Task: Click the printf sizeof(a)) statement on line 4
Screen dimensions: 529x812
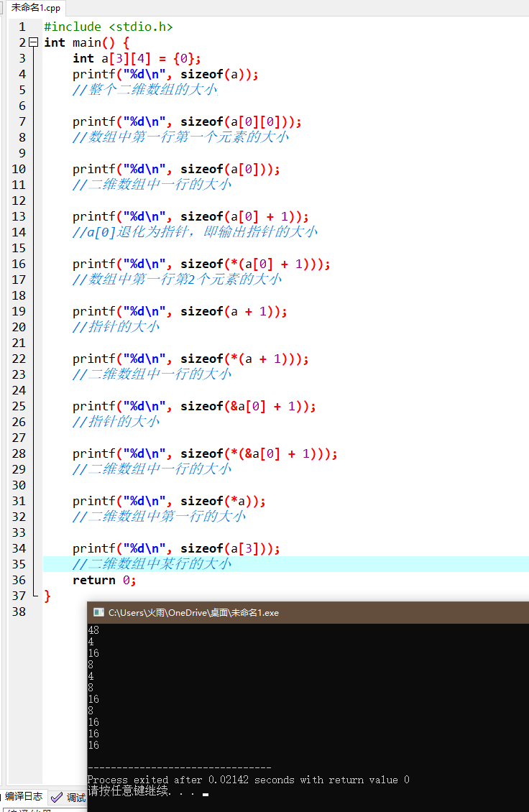Action: [165, 75]
